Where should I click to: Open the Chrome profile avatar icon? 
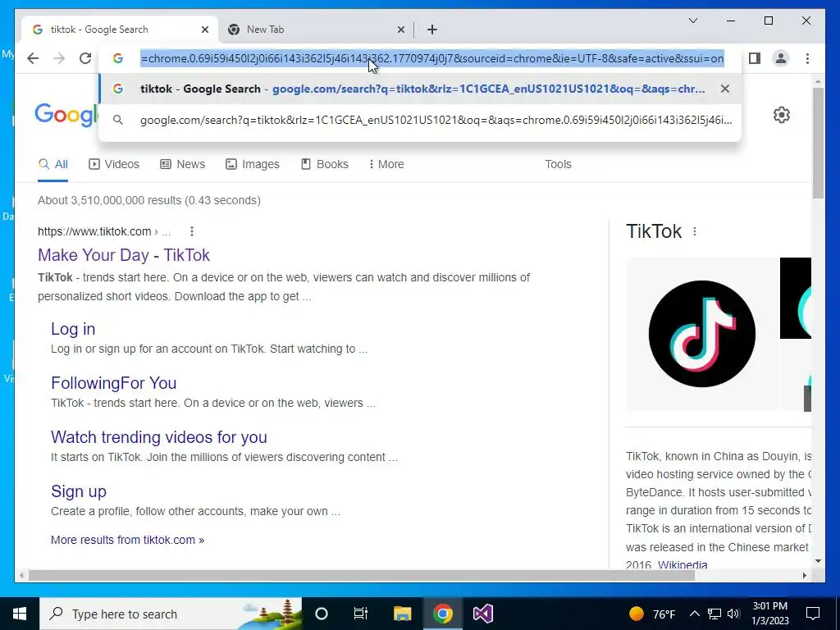pos(781,58)
